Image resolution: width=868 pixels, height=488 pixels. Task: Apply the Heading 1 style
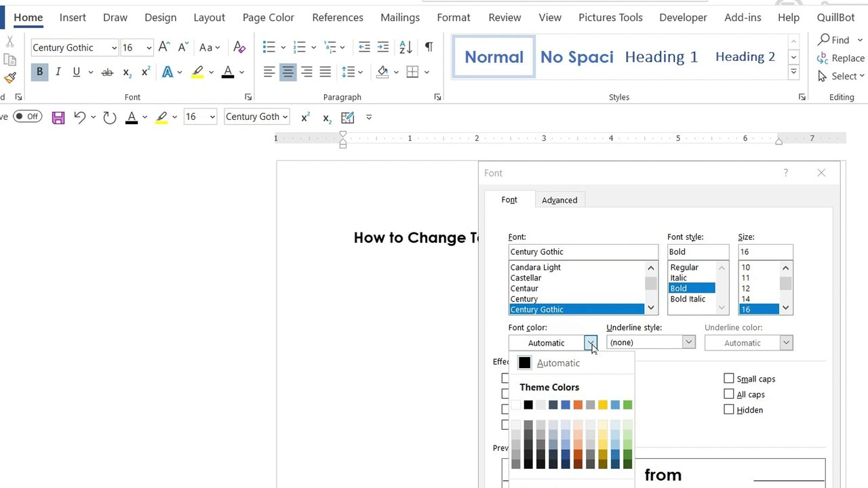coord(661,57)
